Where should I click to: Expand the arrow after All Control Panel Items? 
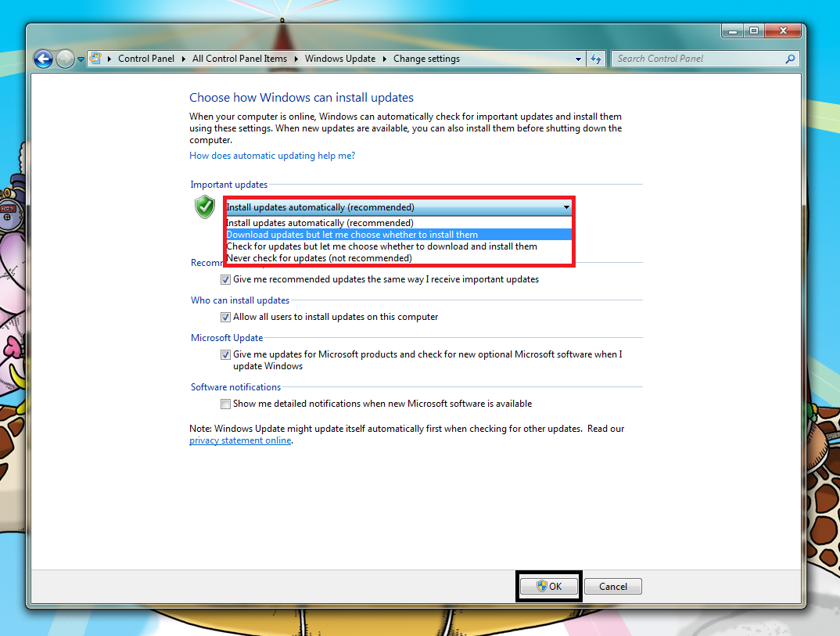(296, 59)
